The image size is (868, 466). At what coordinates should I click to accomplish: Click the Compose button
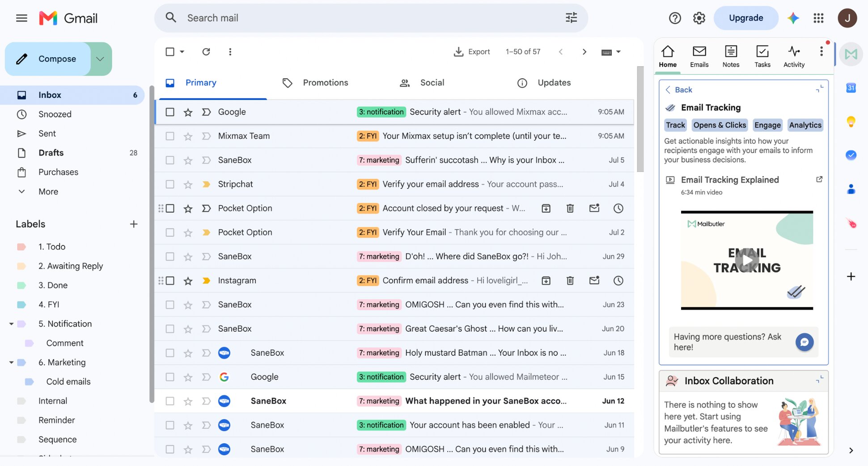48,59
